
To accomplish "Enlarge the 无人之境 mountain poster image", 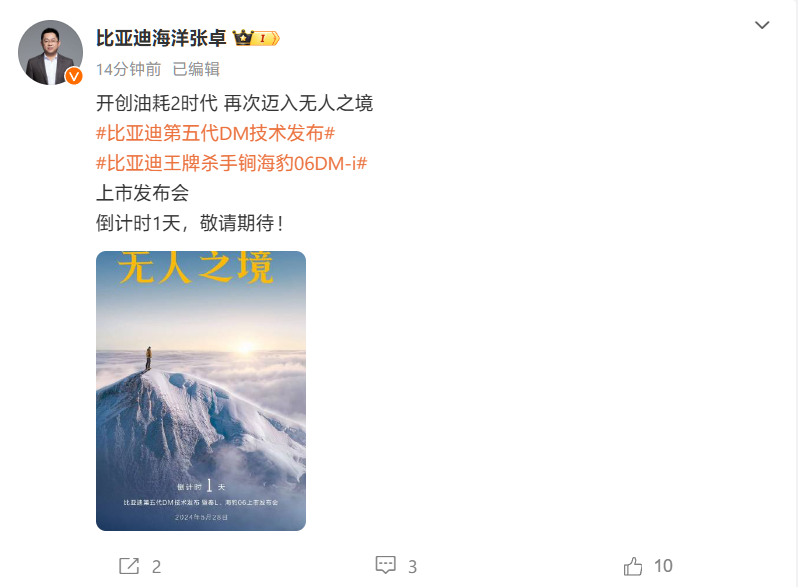I will pyautogui.click(x=201, y=390).
